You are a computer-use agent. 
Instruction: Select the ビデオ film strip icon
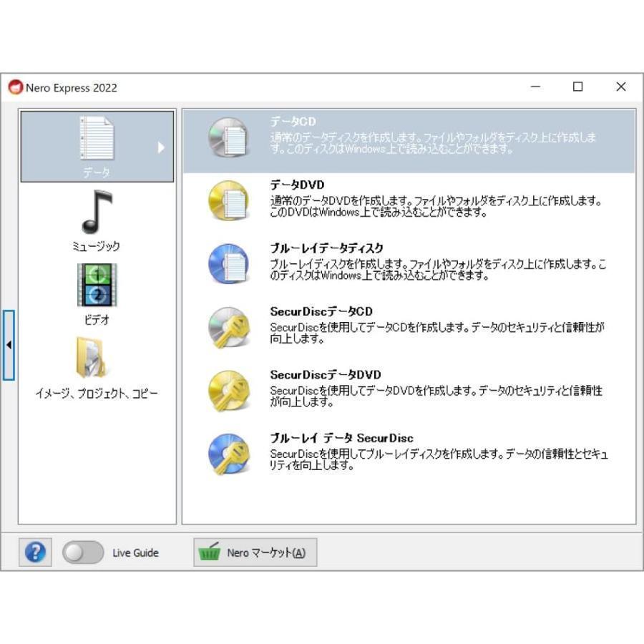97,286
